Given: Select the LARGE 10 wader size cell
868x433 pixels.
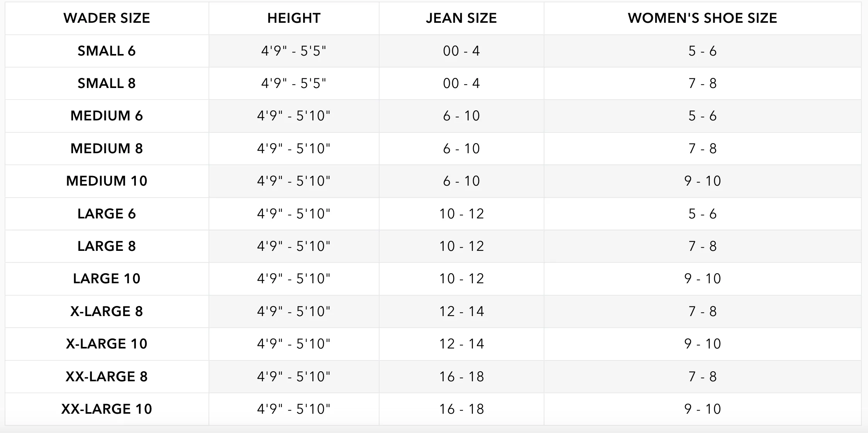Looking at the screenshot, I should coord(107,279).
